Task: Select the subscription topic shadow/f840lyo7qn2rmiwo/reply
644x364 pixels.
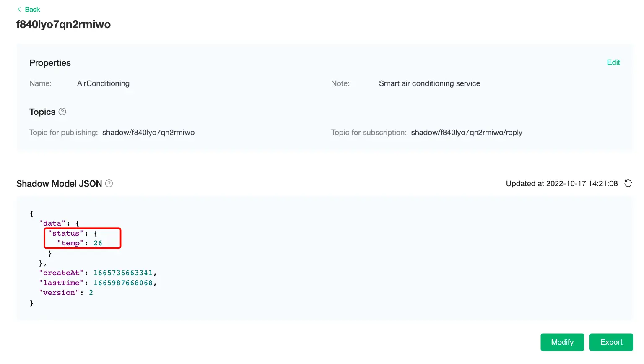Action: pos(467,132)
